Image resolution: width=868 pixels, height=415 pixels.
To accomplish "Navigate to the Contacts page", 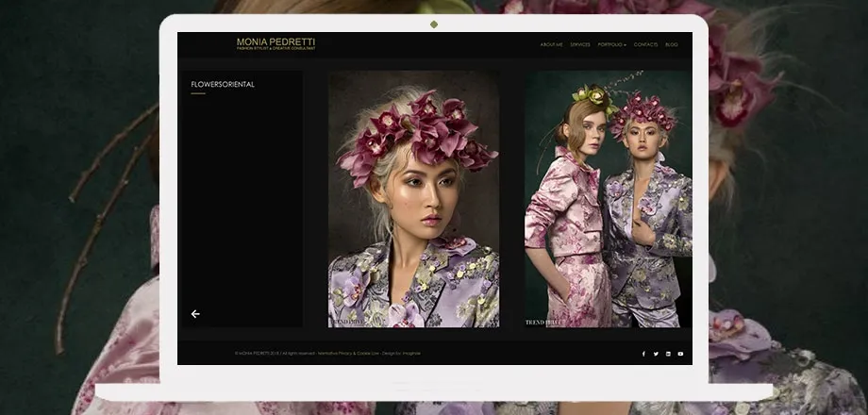I will pos(646,44).
